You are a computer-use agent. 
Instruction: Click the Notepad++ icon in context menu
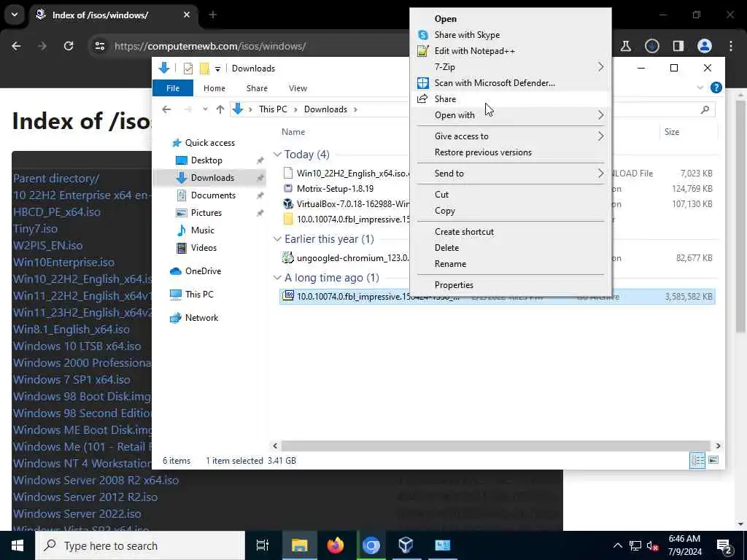[x=422, y=51]
